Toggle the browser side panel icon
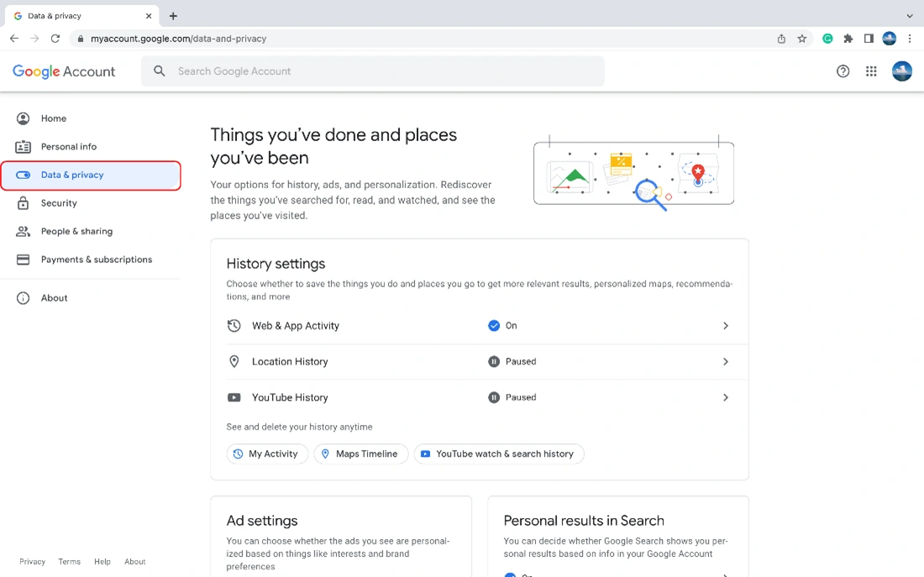 [x=869, y=39]
